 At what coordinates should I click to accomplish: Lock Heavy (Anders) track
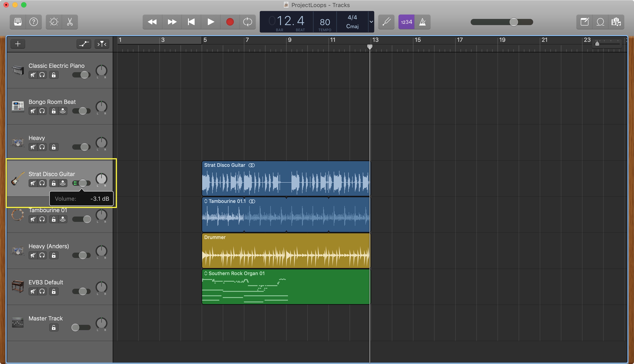click(53, 255)
